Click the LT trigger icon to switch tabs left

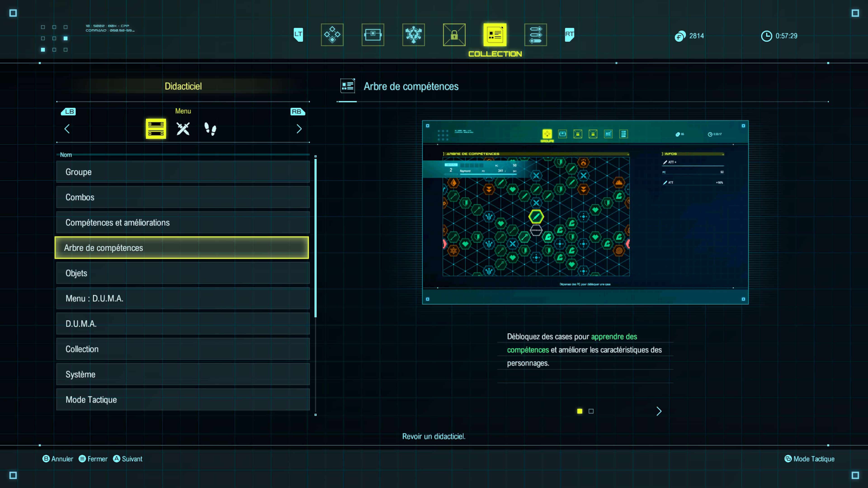(x=298, y=34)
